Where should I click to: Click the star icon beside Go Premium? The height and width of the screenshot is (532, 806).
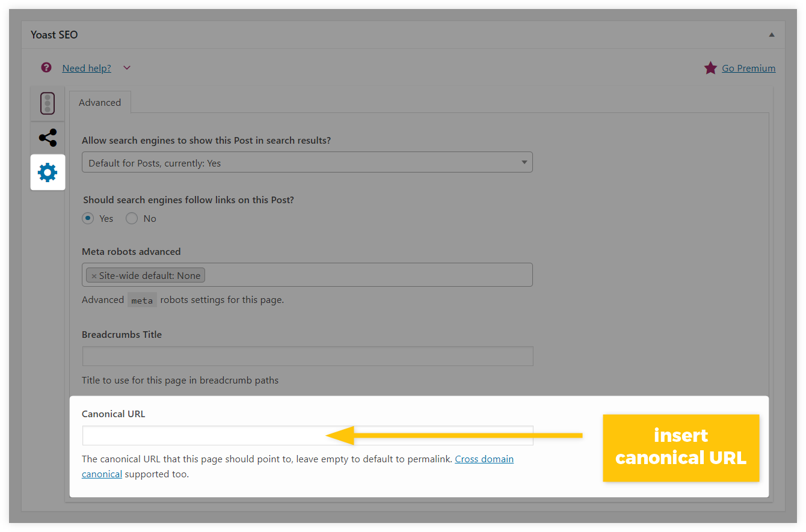coord(710,67)
